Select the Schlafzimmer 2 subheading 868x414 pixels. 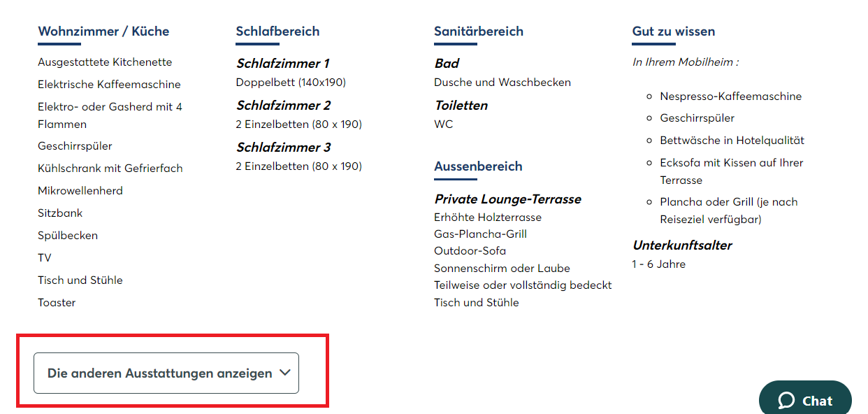(283, 106)
